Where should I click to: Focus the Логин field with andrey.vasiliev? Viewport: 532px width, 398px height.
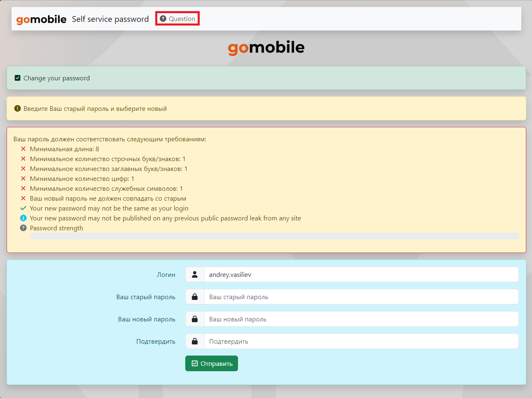pyautogui.click(x=361, y=274)
